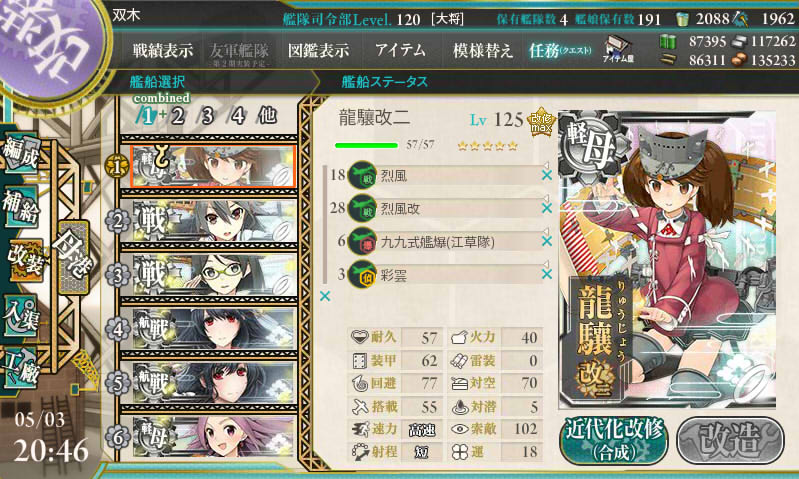Click the 改造 remodel button
This screenshot has width=799, height=479.
pos(730,440)
